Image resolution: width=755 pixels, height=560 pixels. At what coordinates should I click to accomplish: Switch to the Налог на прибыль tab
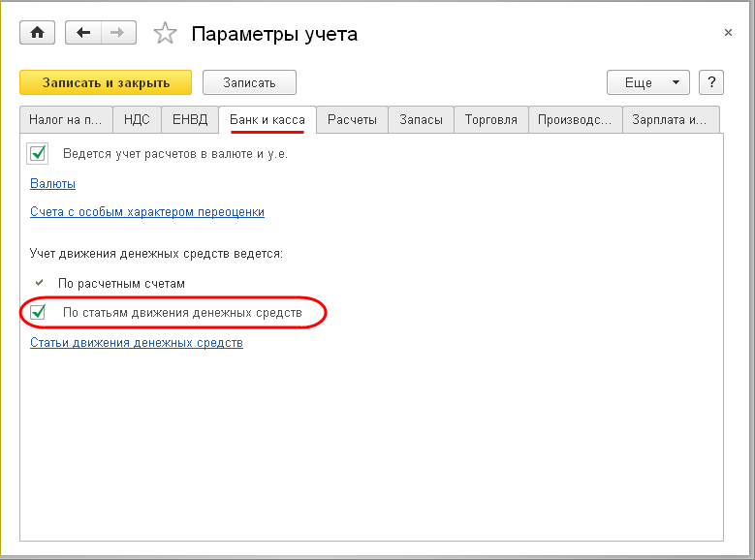pos(66,120)
